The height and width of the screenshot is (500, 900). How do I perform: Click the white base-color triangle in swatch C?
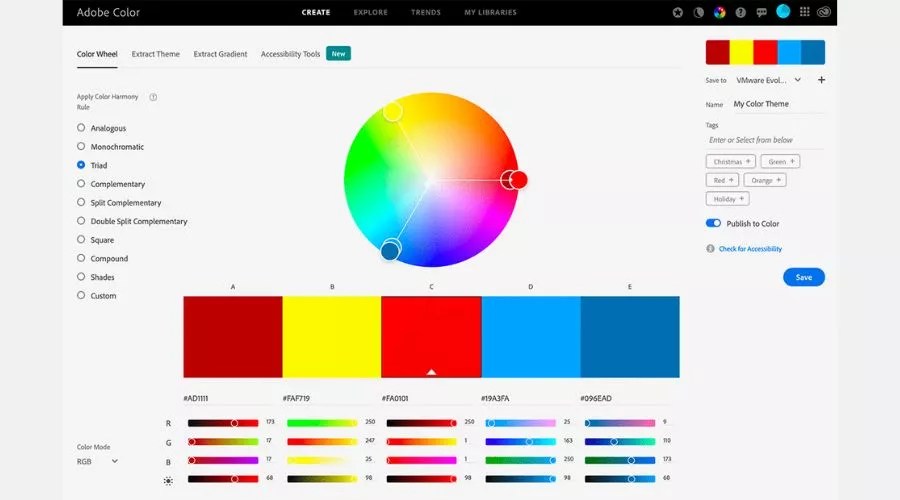click(x=431, y=372)
